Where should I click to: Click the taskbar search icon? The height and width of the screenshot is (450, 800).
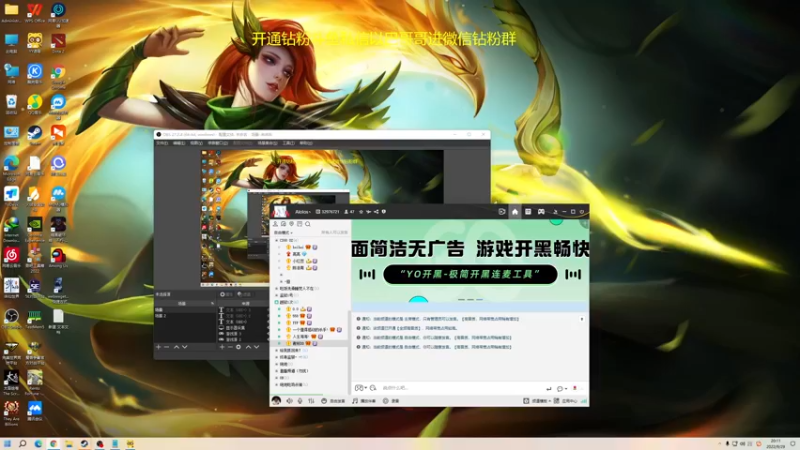tap(22, 444)
